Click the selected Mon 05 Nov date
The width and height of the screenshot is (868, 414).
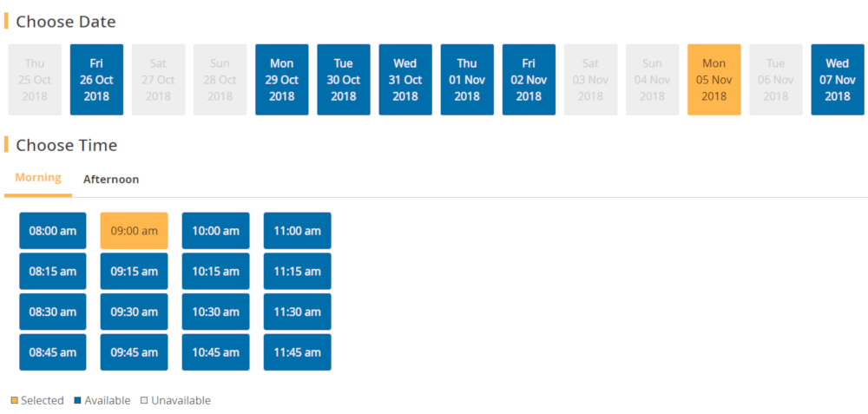pyautogui.click(x=713, y=80)
